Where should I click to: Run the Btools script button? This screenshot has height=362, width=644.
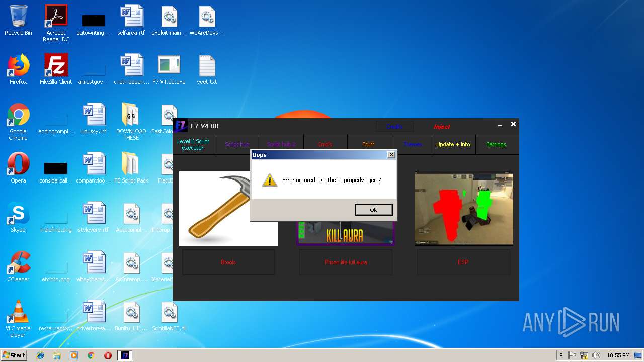tap(228, 262)
